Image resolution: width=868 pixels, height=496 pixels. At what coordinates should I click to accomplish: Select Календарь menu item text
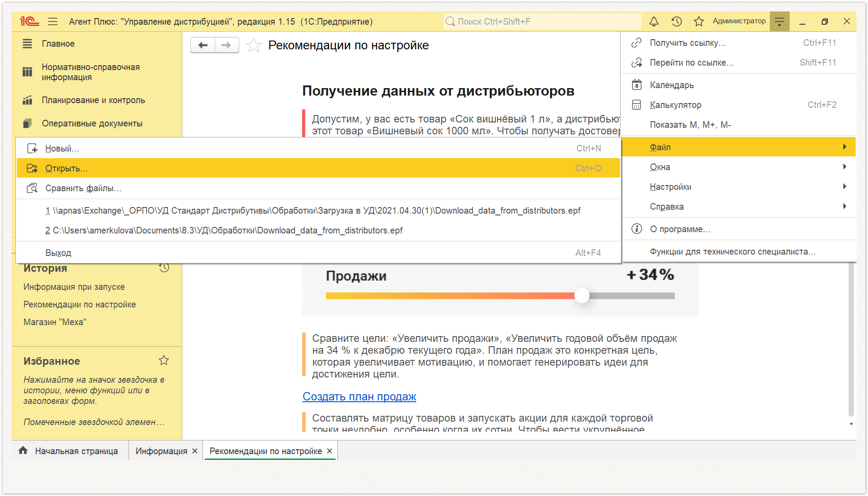click(672, 85)
